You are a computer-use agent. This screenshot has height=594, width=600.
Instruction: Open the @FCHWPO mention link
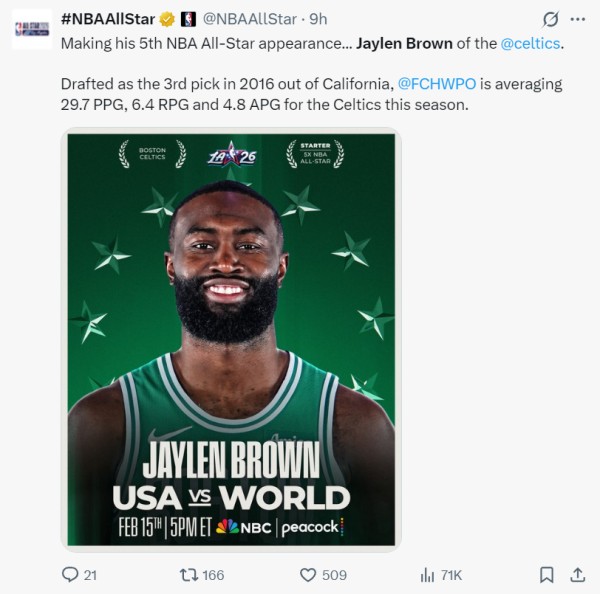[437, 84]
